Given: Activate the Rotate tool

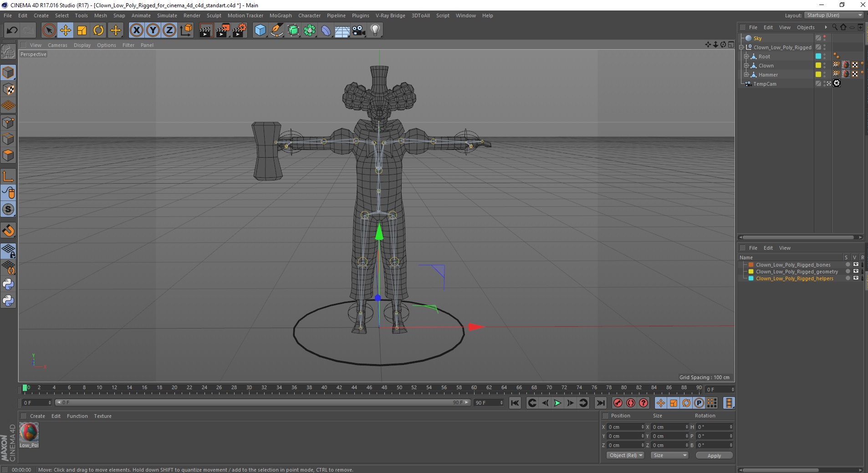Looking at the screenshot, I should pos(98,31).
